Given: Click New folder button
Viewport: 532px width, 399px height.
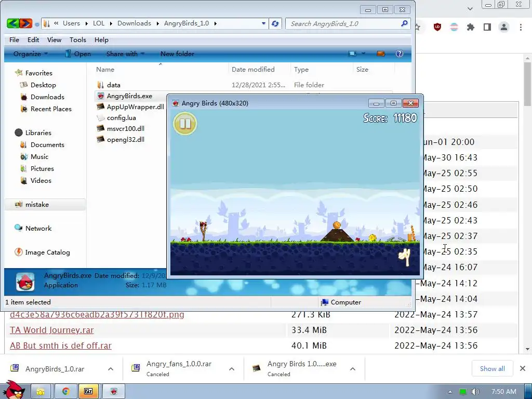Looking at the screenshot, I should pyautogui.click(x=177, y=54).
